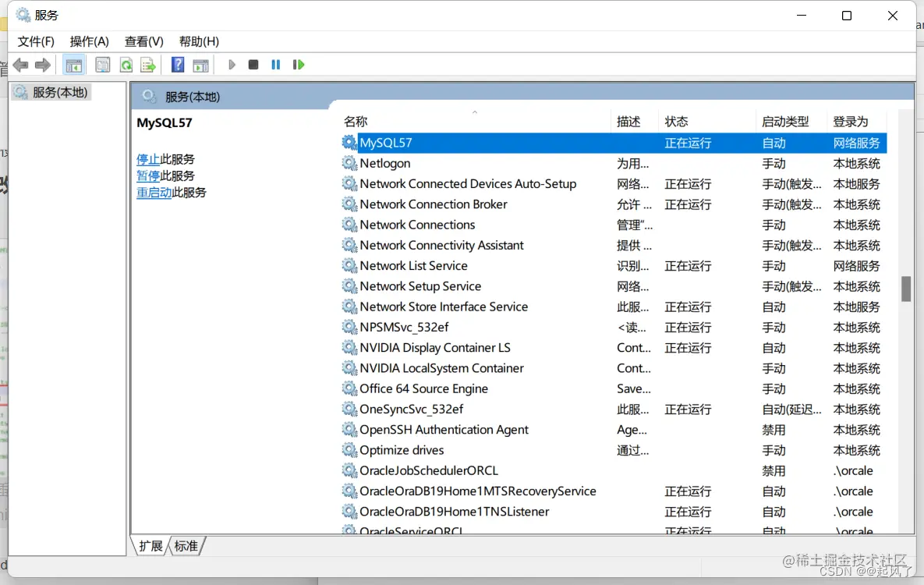Click the Refresh toolbar icon
Screen dimensions: 924x585
[126, 65]
